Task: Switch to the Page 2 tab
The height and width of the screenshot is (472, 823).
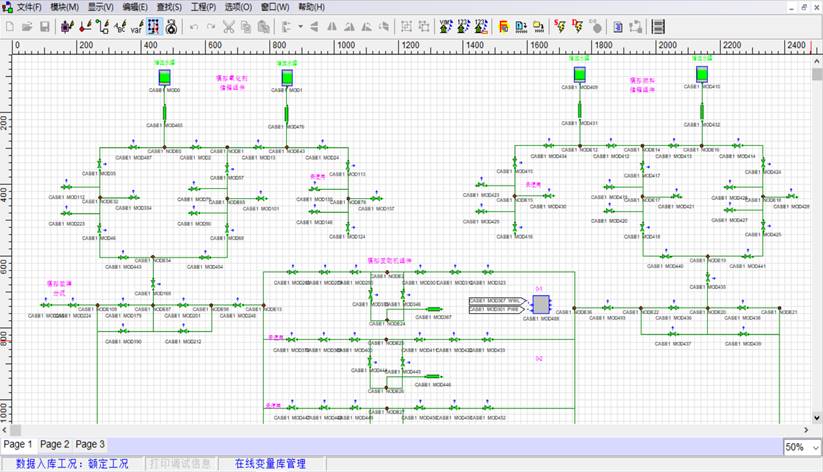Action: pos(54,444)
